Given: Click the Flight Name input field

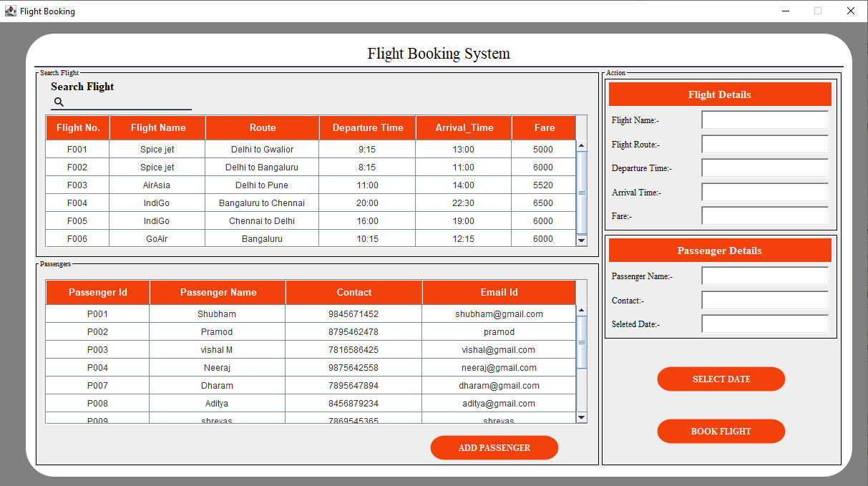Looking at the screenshot, I should click(764, 120).
